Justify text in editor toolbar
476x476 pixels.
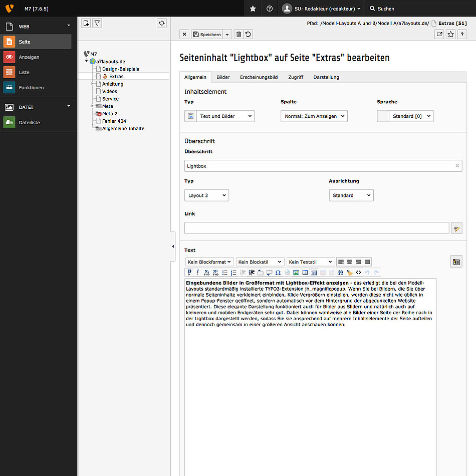367,262
